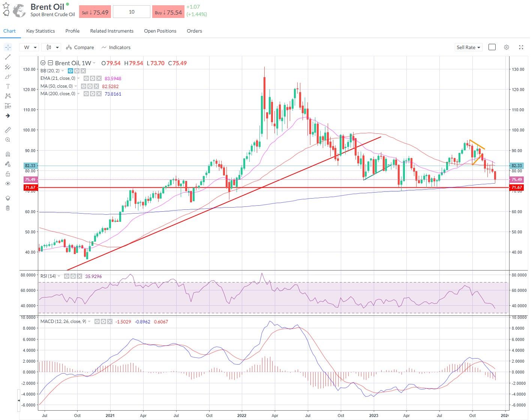This screenshot has width=532, height=420.
Task: Open the Indicators menu button
Action: [x=116, y=47]
